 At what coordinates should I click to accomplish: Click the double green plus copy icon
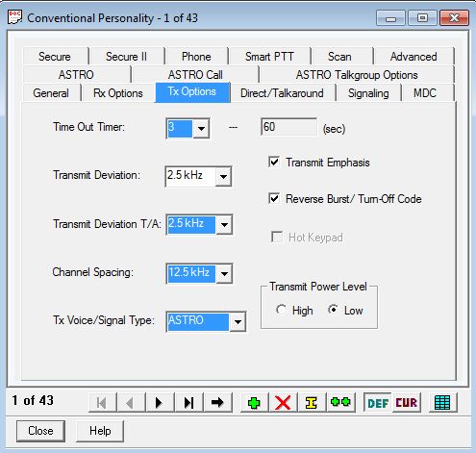340,402
